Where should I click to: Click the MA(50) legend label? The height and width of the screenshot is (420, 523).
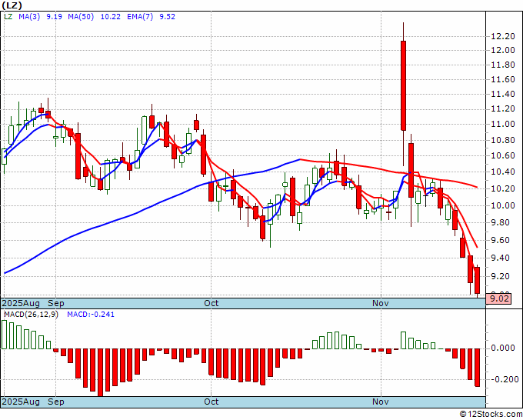click(81, 17)
